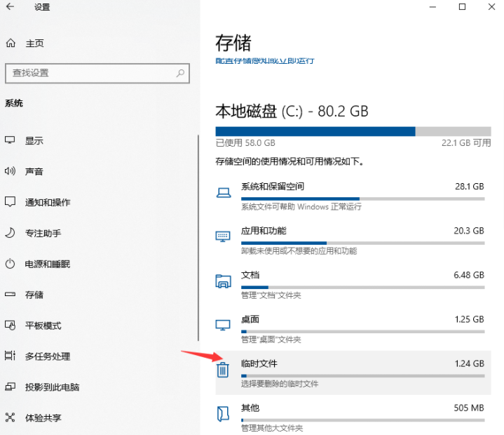Click the Sound (声音) speaker icon
This screenshot has width=504, height=435.
pyautogui.click(x=11, y=171)
